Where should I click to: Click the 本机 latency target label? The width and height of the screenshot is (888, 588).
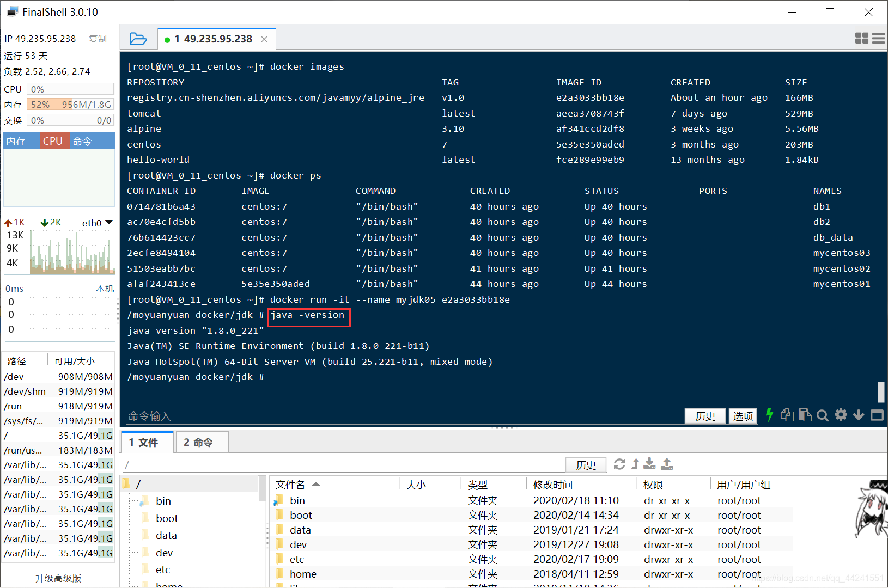pyautogui.click(x=105, y=289)
